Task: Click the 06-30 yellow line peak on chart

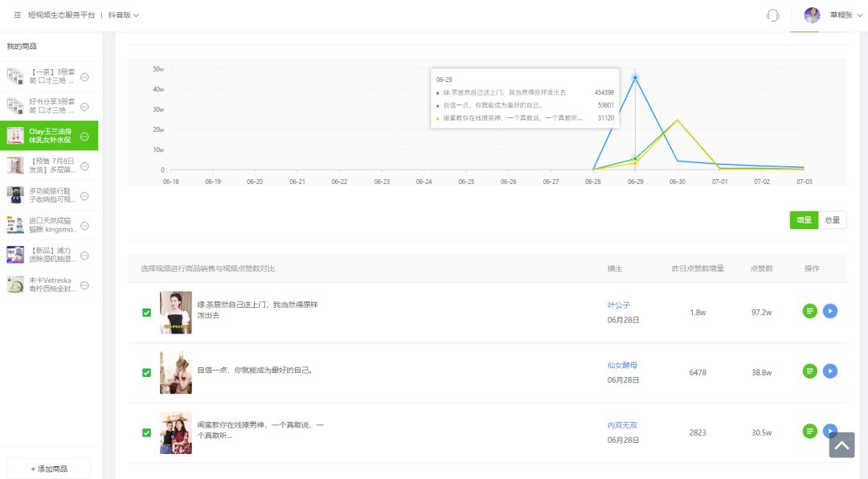Action: coord(678,120)
